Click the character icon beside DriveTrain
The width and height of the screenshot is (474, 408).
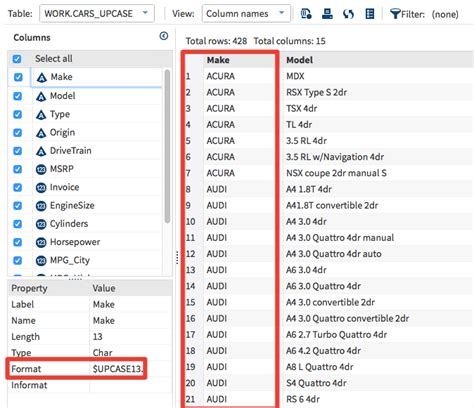point(41,151)
